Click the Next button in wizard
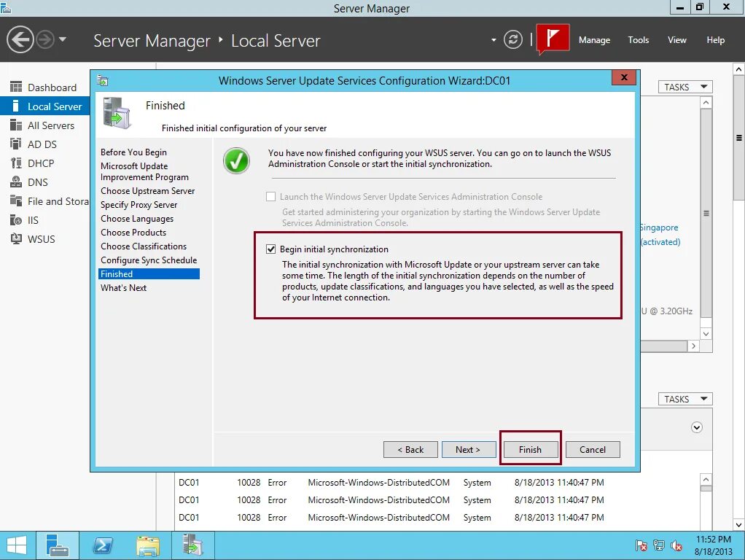Image resolution: width=745 pixels, height=560 pixels. [469, 450]
